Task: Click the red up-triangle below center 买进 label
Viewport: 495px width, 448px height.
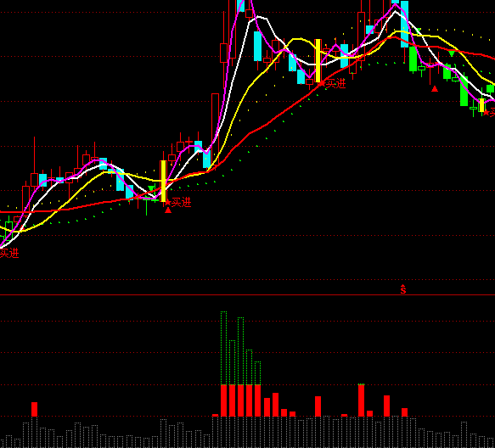Action: click(x=168, y=210)
